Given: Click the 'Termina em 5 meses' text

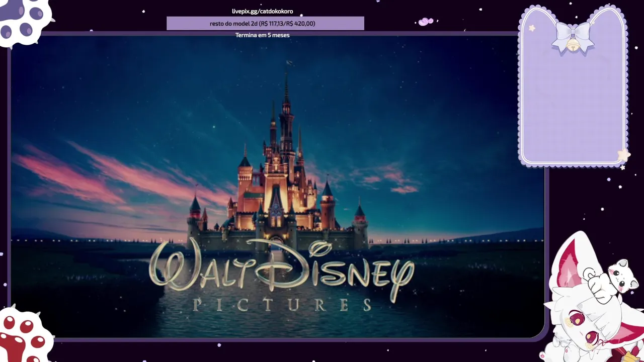Looking at the screenshot, I should tap(262, 35).
